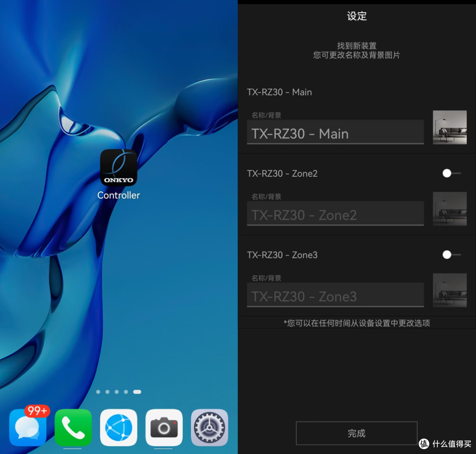The image size is (476, 454).
Task: Change the Zone3 background thumbnail
Action: tap(450, 290)
